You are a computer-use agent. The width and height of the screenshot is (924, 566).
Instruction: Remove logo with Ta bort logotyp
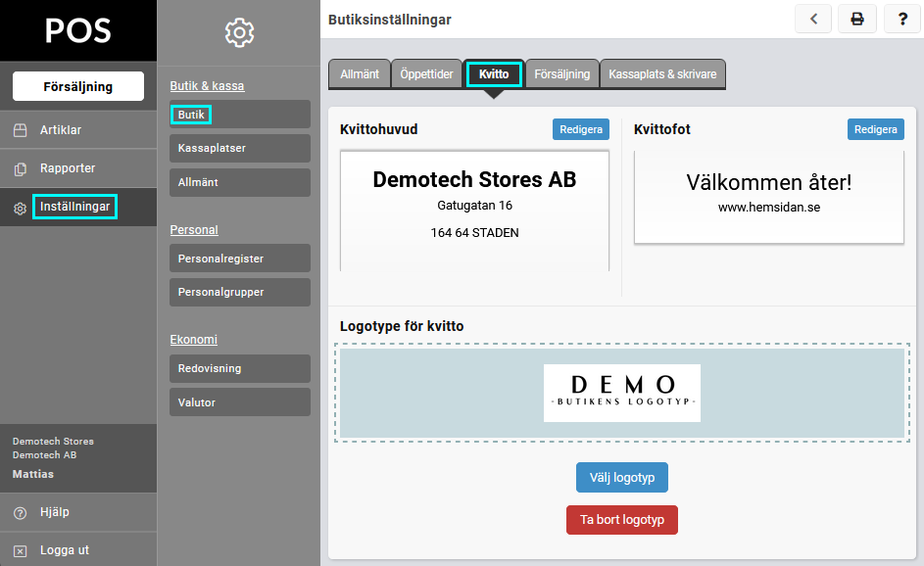(621, 520)
